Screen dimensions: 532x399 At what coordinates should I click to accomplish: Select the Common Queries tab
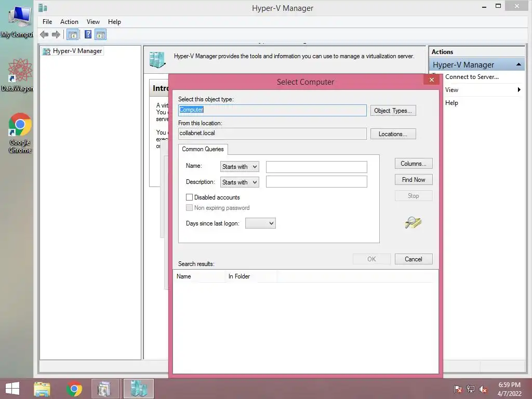203,149
